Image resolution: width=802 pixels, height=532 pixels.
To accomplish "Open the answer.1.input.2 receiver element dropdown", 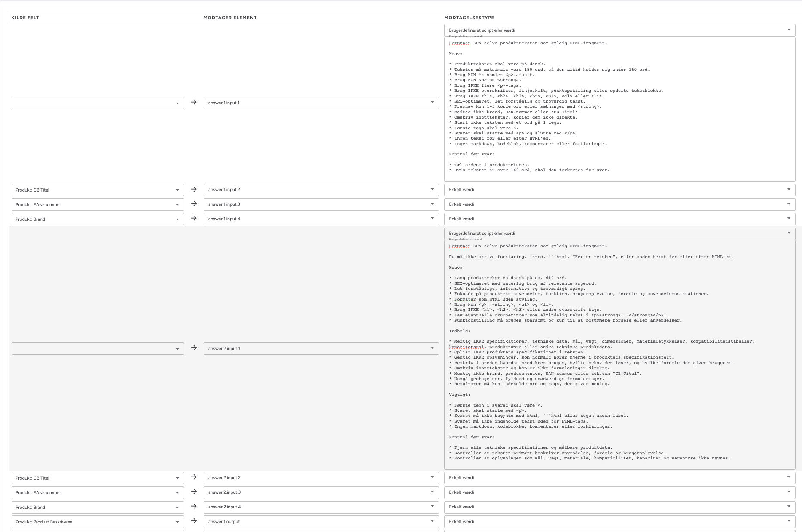I will pos(321,190).
